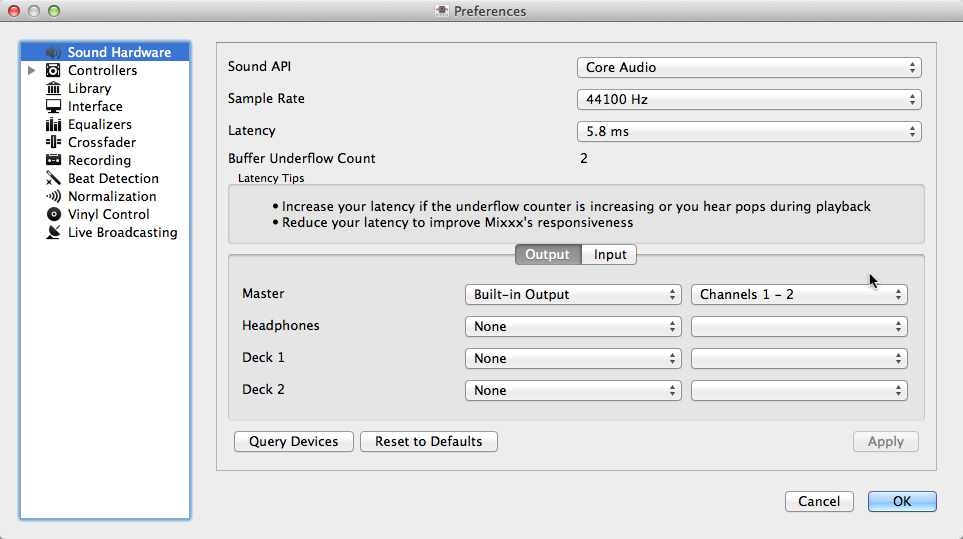
Task: Open the Latency dropdown
Action: tap(748, 132)
